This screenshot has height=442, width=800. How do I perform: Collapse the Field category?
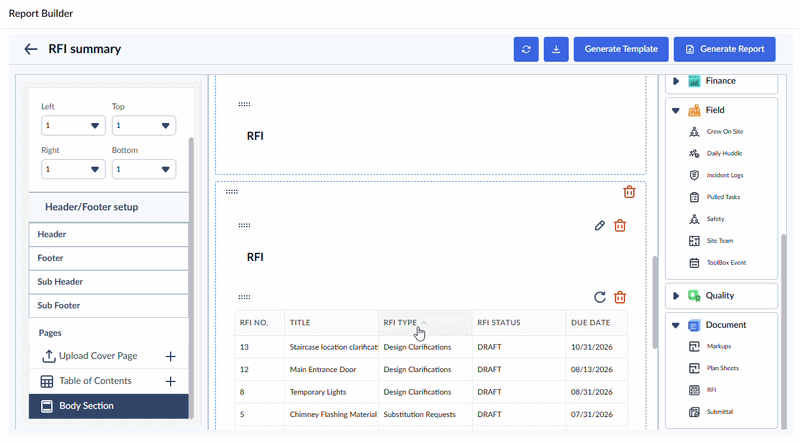(x=676, y=110)
